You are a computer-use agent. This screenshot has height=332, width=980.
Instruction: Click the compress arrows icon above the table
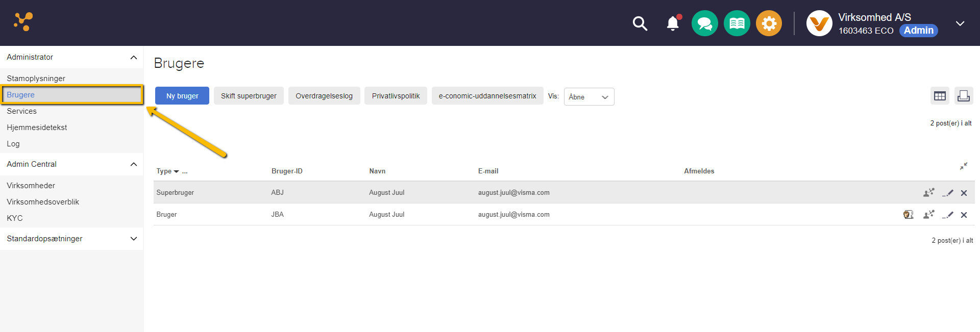[x=963, y=166]
